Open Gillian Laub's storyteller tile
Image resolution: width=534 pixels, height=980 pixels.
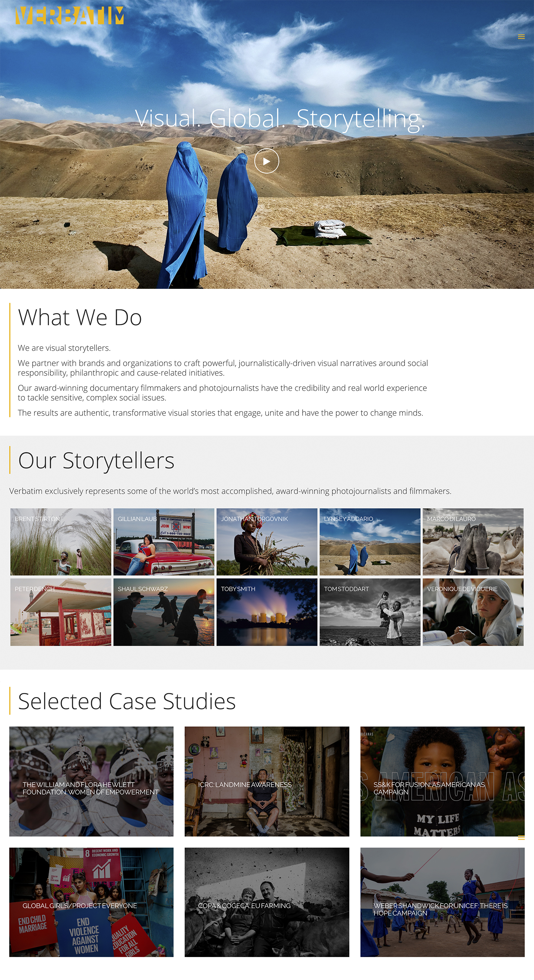164,542
